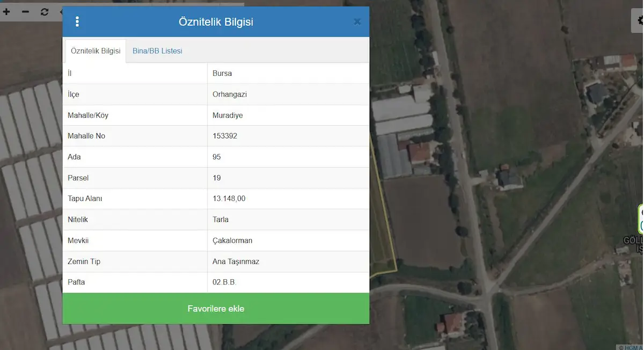644x350 pixels.
Task: Click the Favorilere ekle button
Action: pyautogui.click(x=216, y=309)
